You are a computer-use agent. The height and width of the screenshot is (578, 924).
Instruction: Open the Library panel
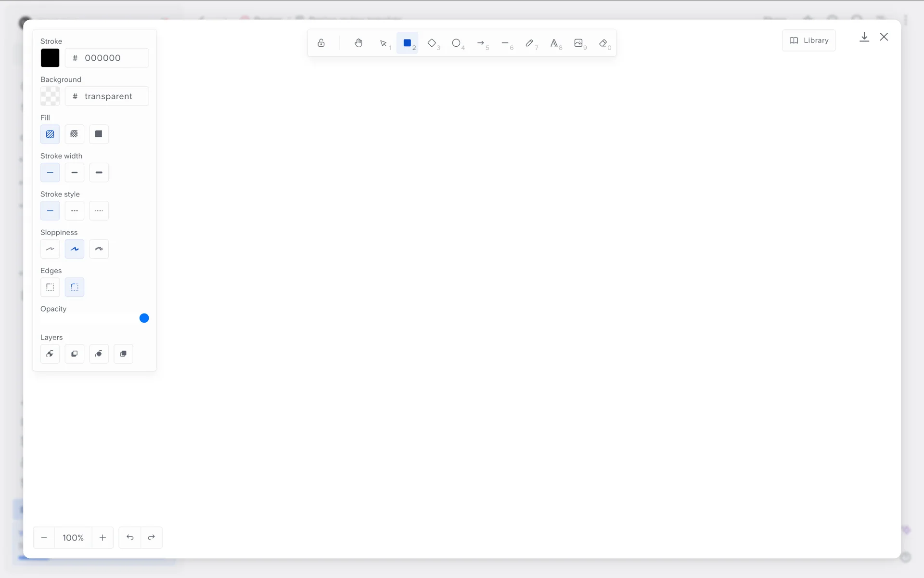click(x=809, y=40)
